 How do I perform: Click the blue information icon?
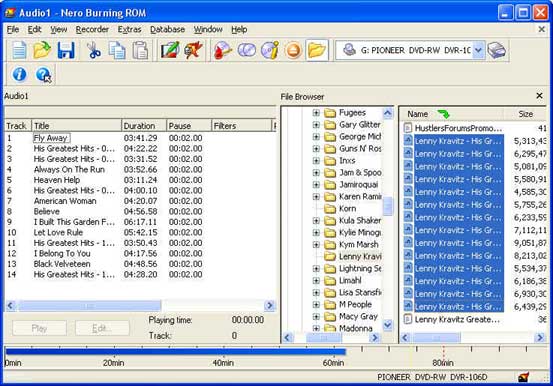pyautogui.click(x=19, y=74)
